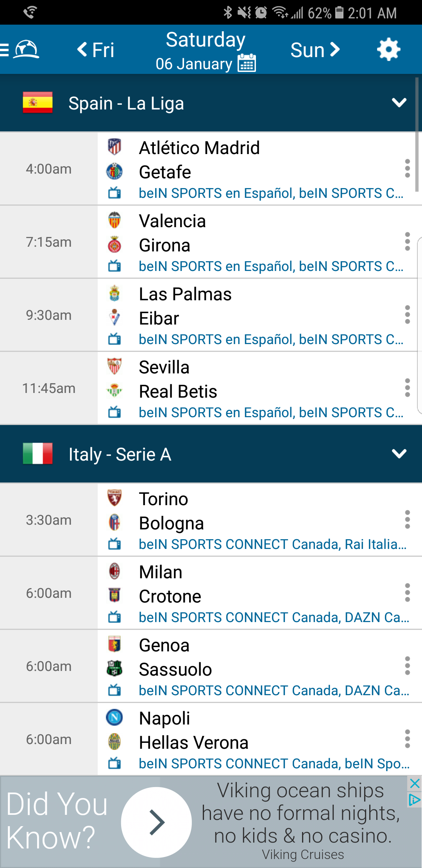422x868 pixels.
Task: Collapse the Italy - Serie A section
Action: pyautogui.click(x=399, y=454)
